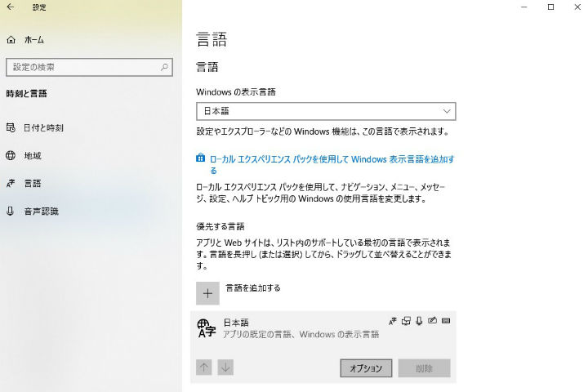Click the magnifier search icon
588x392 pixels.
tap(164, 67)
